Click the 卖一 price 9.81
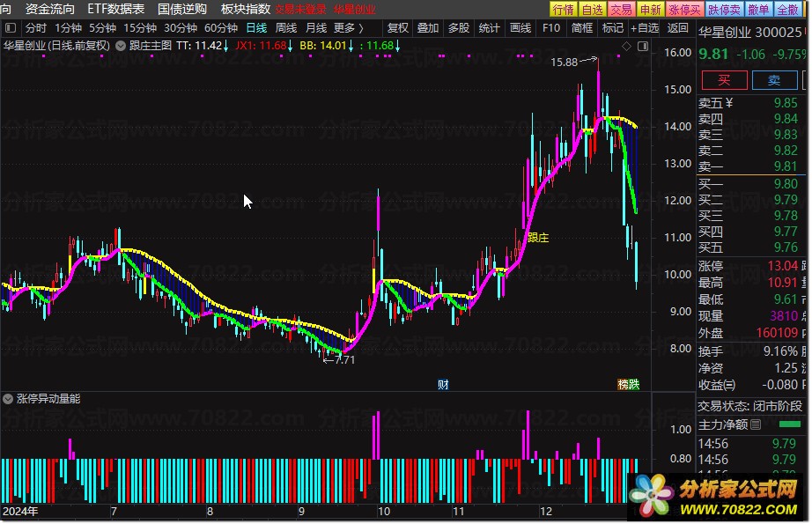This screenshot has width=812, height=524. (x=786, y=166)
